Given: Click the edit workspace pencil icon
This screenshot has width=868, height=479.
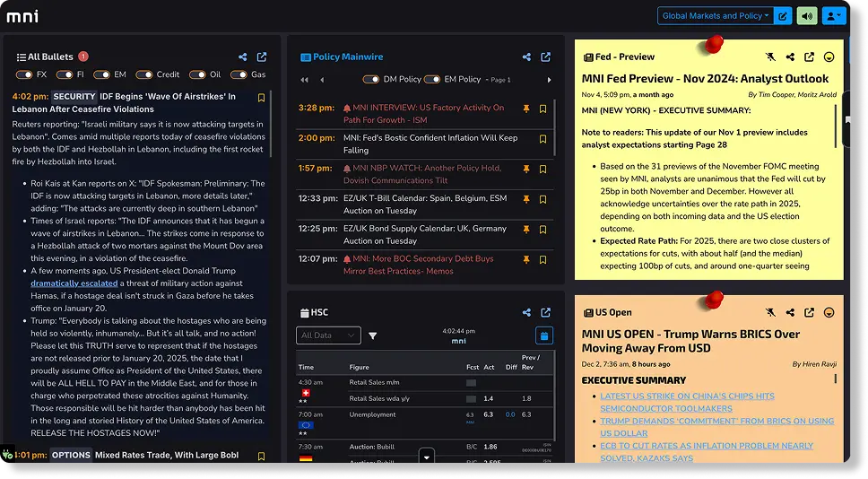Looking at the screenshot, I should (783, 16).
